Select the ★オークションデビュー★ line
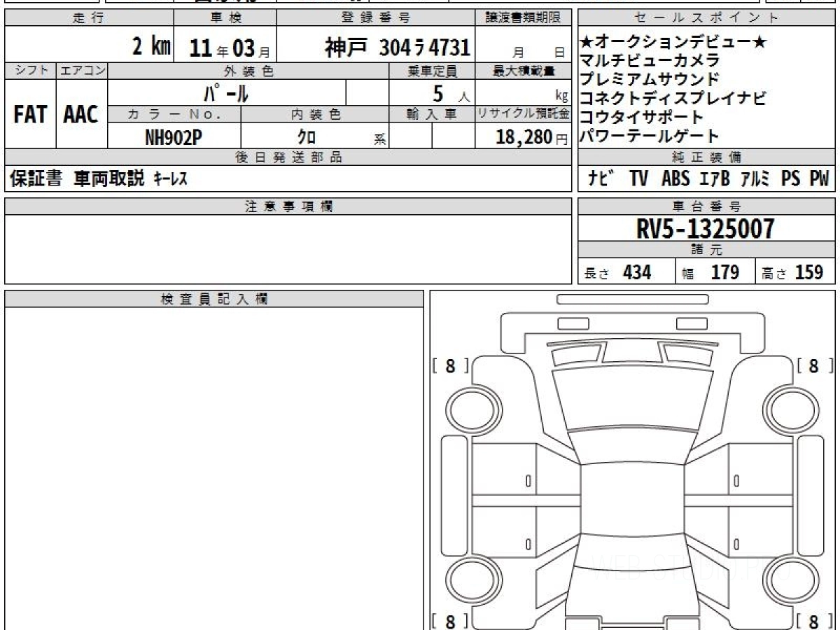The height and width of the screenshot is (630, 840). pyautogui.click(x=674, y=43)
